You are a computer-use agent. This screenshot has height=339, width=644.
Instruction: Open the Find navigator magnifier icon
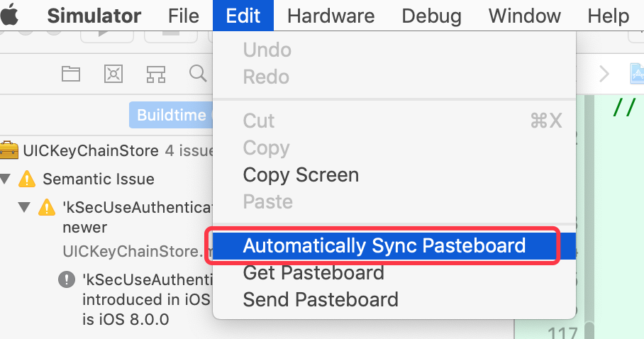point(196,73)
